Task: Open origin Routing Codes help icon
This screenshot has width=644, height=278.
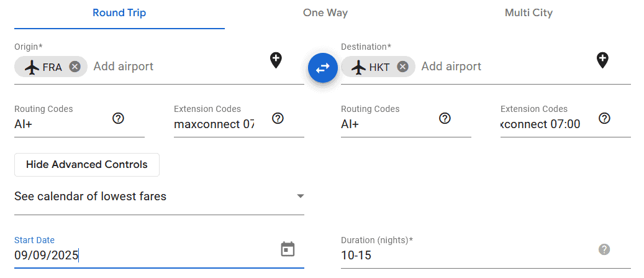Action: point(118,118)
